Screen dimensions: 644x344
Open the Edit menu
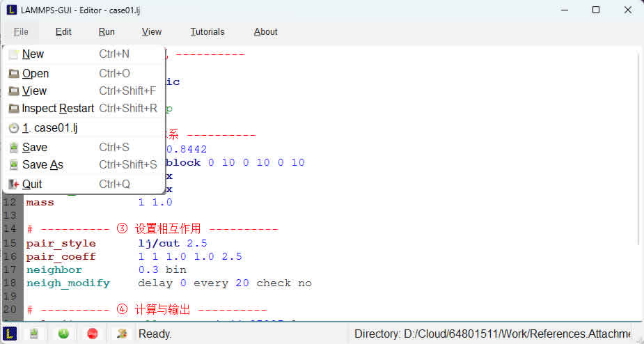(x=63, y=31)
